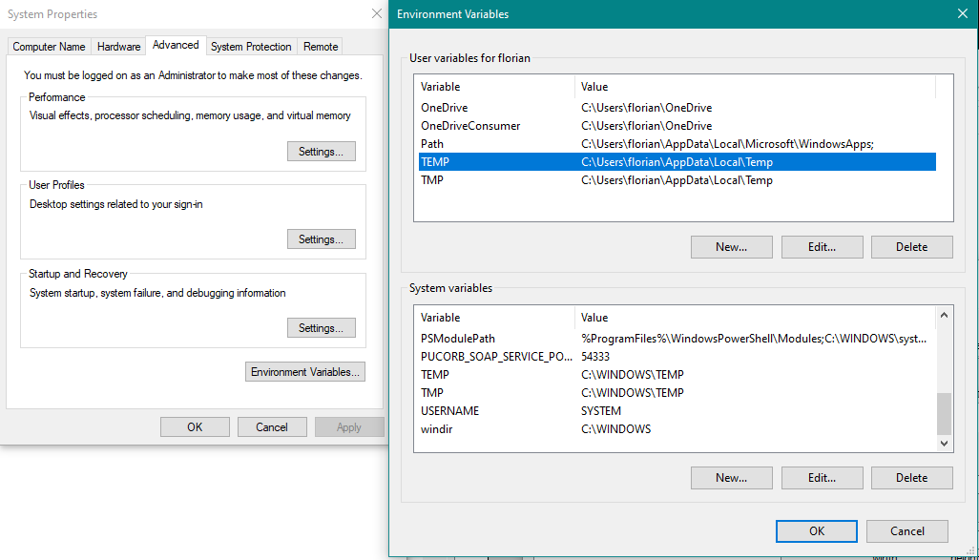The height and width of the screenshot is (560, 979).
Task: Open the Remote tab
Action: coord(321,47)
